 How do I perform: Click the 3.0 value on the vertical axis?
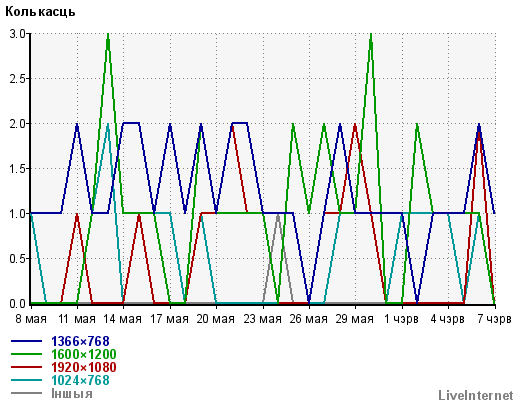click(17, 34)
